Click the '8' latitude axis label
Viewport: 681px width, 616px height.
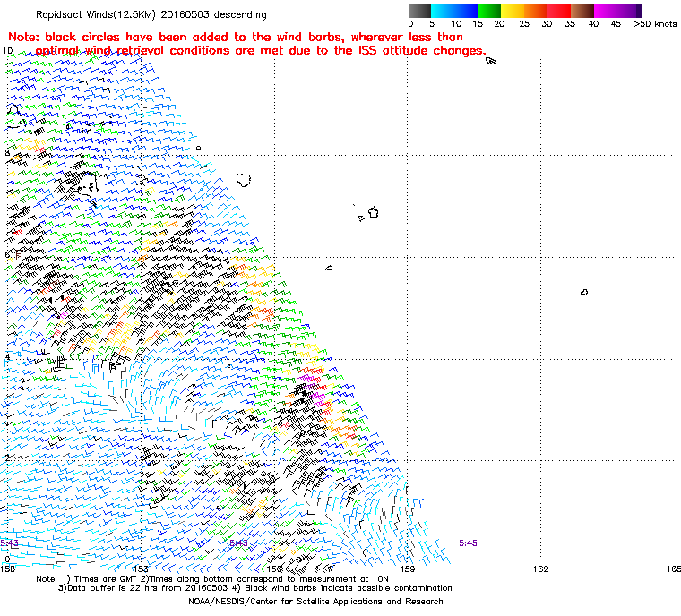7,153
